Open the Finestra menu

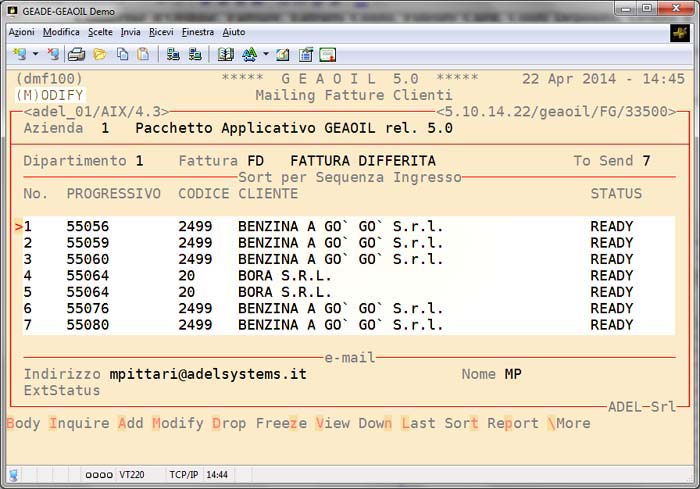197,32
